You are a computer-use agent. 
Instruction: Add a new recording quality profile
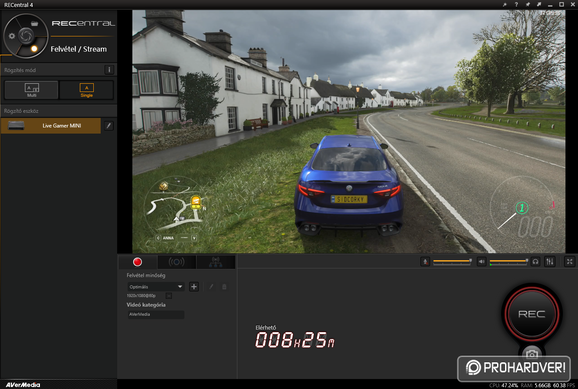coord(194,286)
